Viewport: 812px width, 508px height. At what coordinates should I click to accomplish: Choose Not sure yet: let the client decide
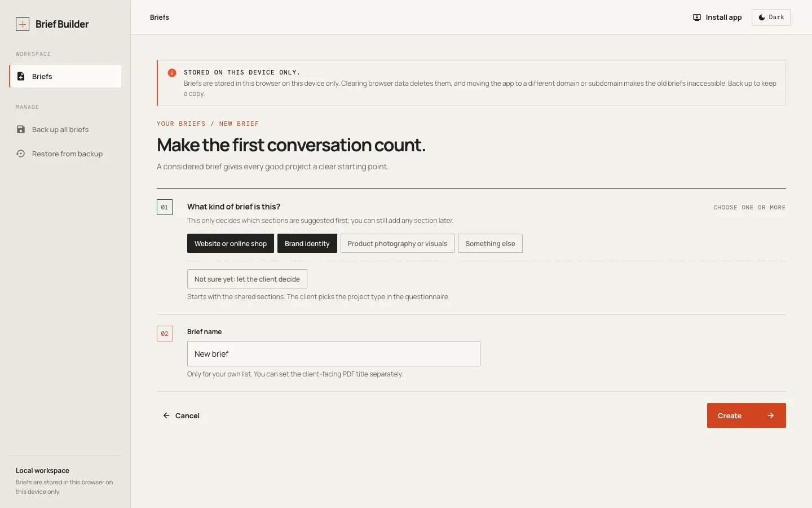[247, 279]
